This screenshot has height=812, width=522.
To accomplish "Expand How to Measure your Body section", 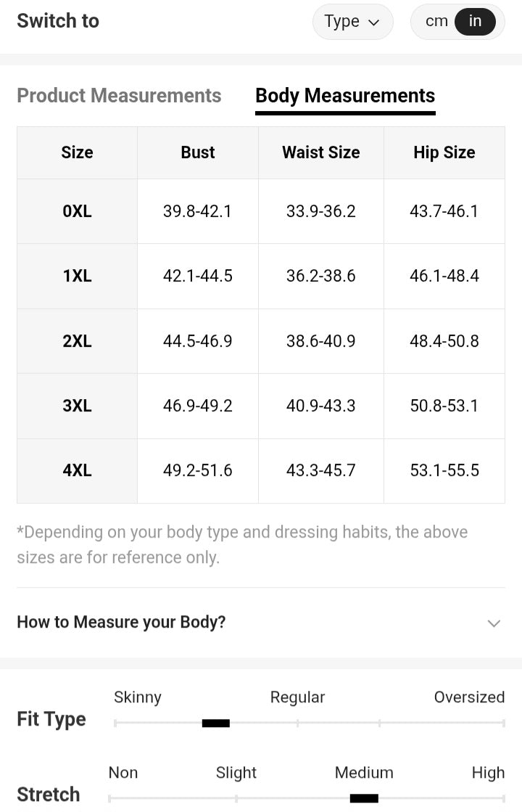I will [122, 623].
